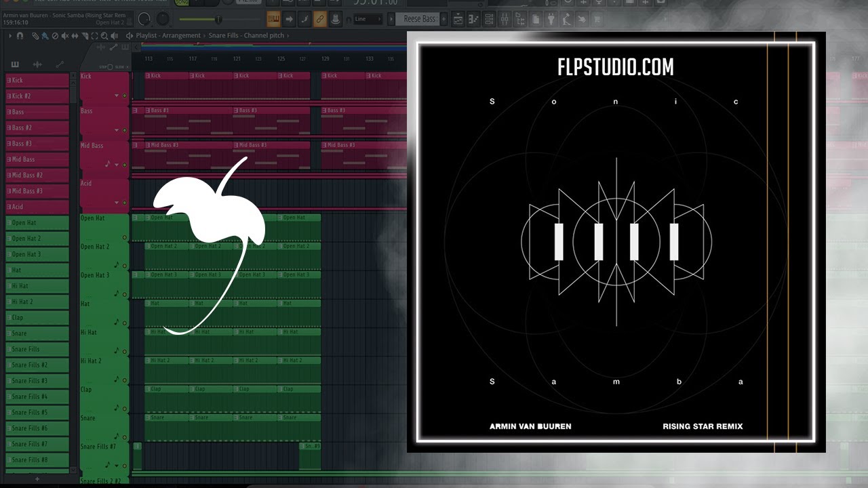Open the playlist snap magnet options
Viewport: 868px width, 488px height.
coord(20,35)
